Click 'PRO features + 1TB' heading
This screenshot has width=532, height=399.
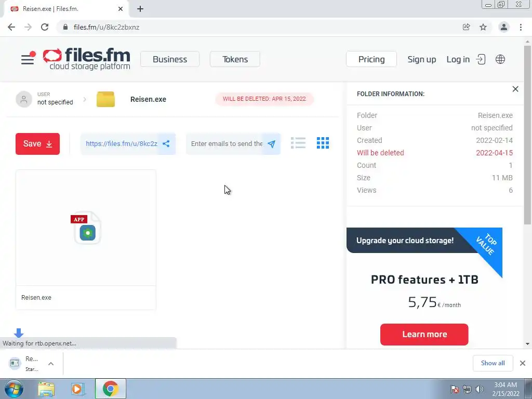coord(424,280)
